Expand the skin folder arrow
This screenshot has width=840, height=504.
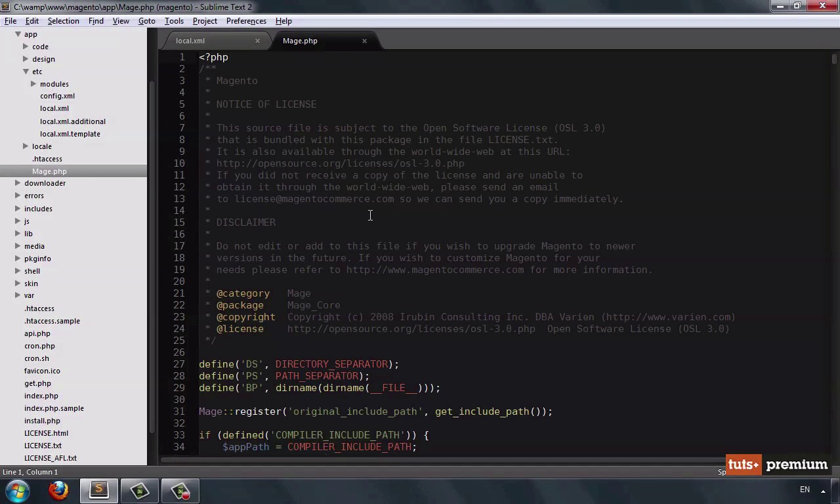[x=18, y=283]
